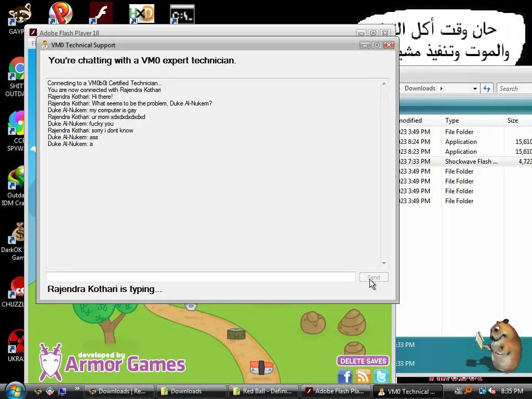Expand the quick launch overflow chevron
The width and height of the screenshot is (532, 399).
point(77,389)
